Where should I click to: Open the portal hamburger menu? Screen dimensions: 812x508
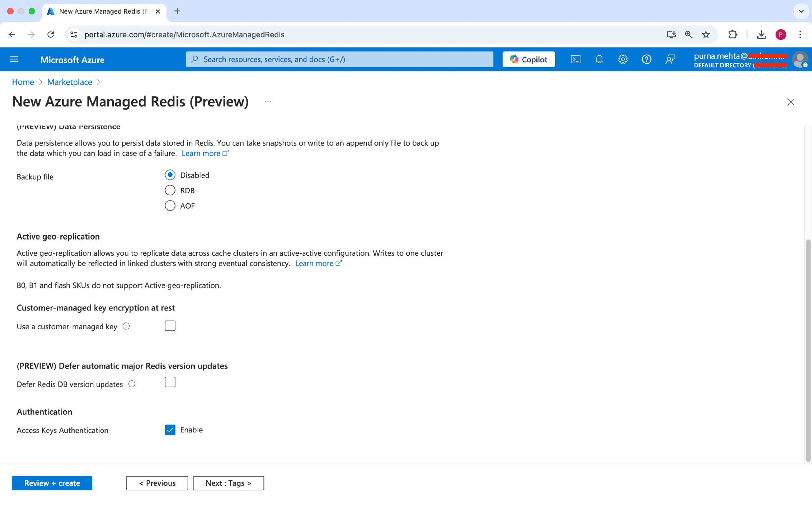14,59
